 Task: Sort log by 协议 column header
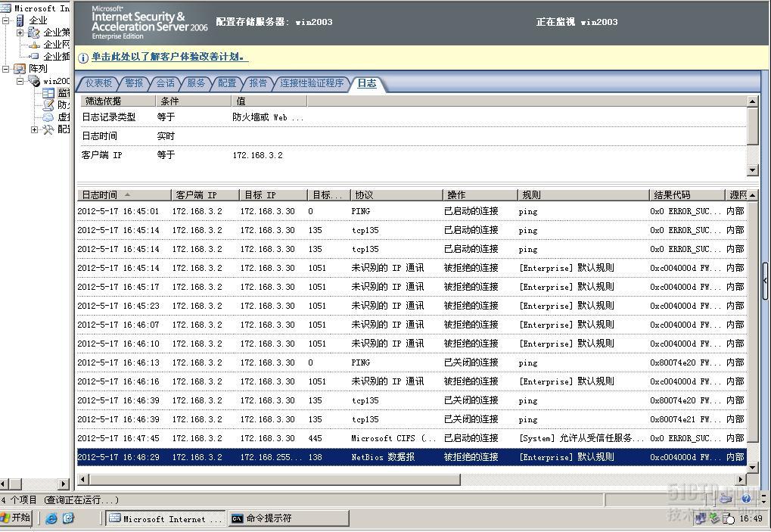(396, 195)
